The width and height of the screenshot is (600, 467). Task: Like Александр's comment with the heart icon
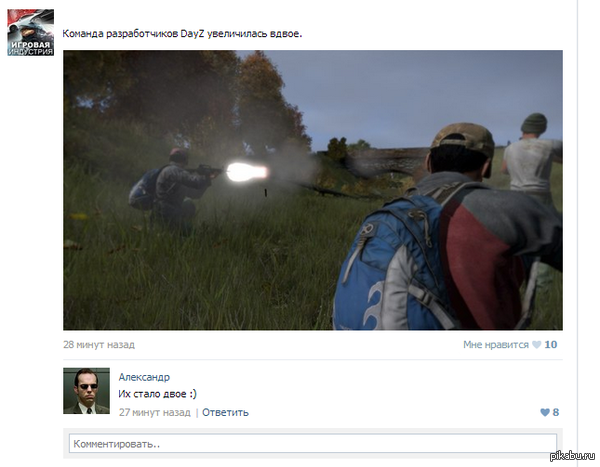click(544, 412)
